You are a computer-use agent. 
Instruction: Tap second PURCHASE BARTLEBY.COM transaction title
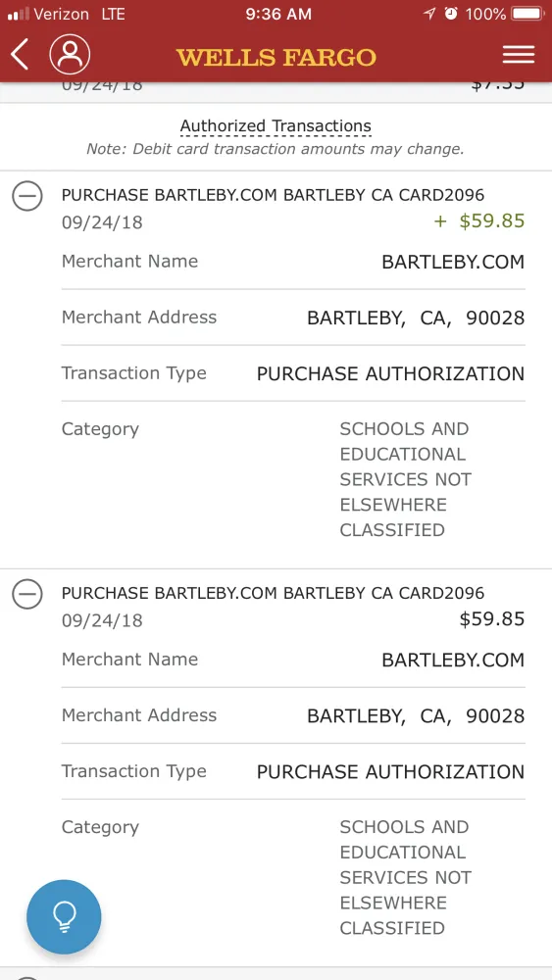(274, 593)
